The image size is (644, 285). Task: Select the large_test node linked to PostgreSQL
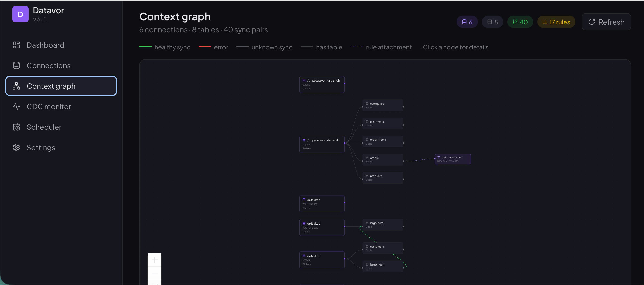point(383,225)
